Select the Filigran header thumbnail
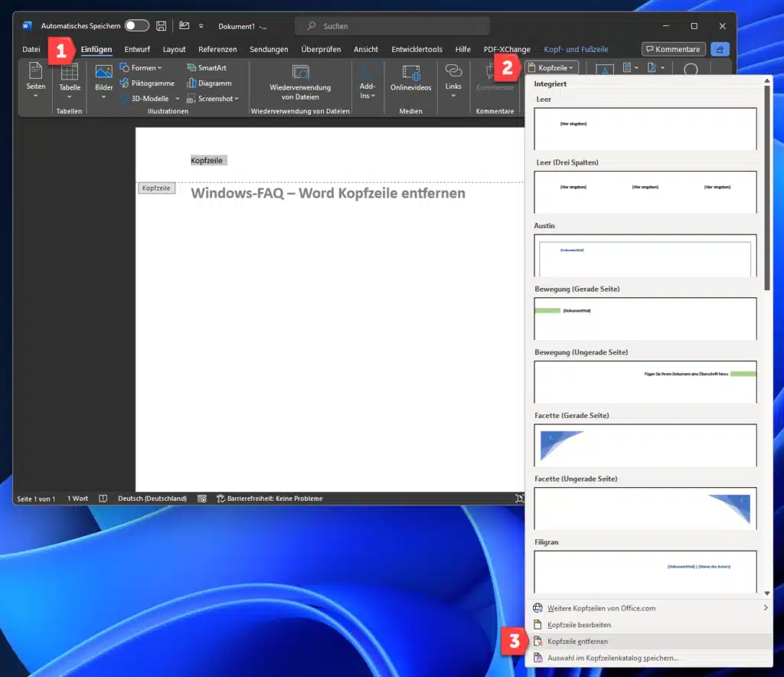 pos(645,571)
